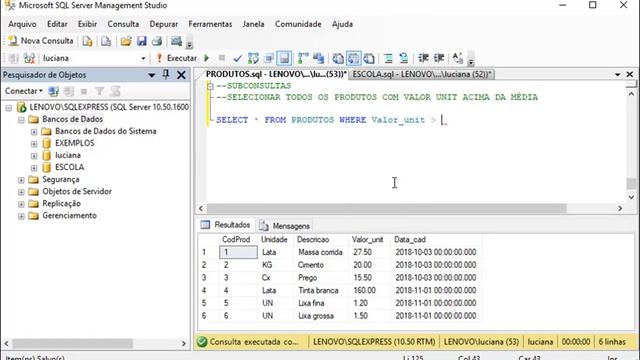Viewport: 640px width, 360px height.
Task: Click the object explorer filter icon
Action: (99, 91)
